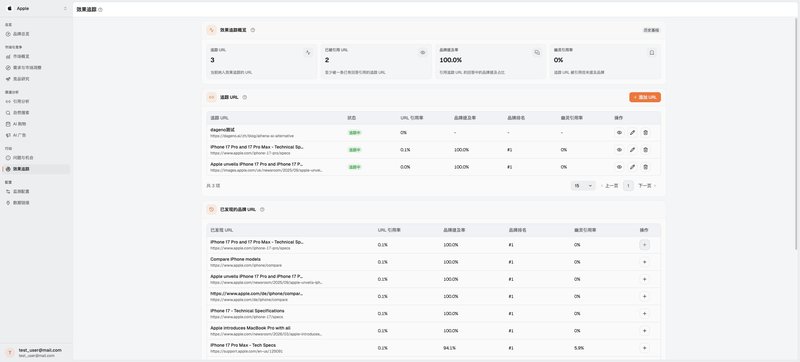The image size is (800, 362).
Task: Click the info icon beside the 已发现的品牌 URL heading
Action: click(x=262, y=210)
